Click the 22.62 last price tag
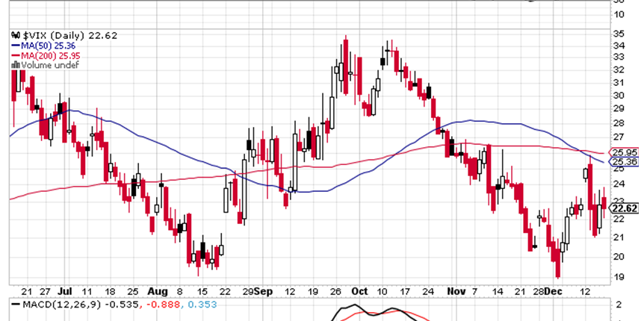Viewport: 644px width, 321px height. point(626,208)
